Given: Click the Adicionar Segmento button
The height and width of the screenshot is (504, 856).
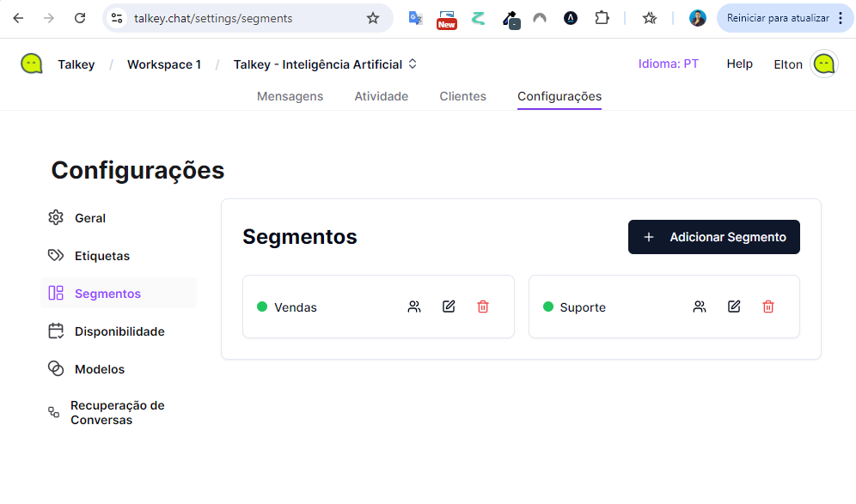Looking at the screenshot, I should (713, 237).
